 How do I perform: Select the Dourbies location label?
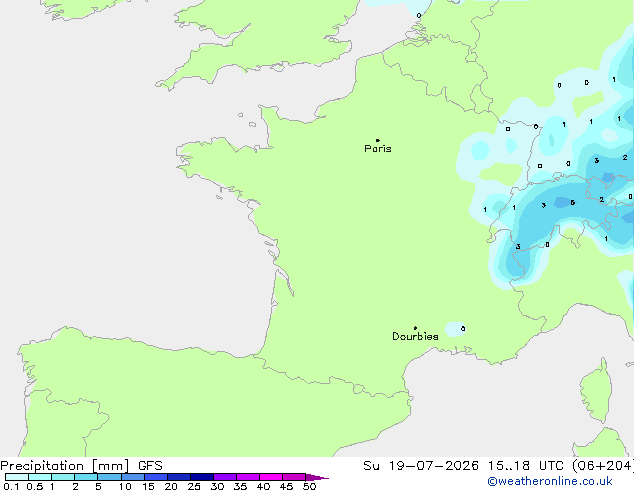415,336
